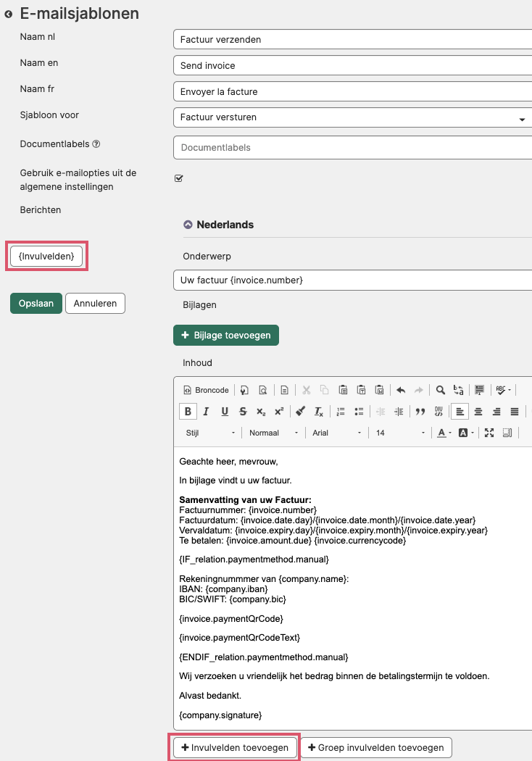Click the Paste as plain text icon

361,390
